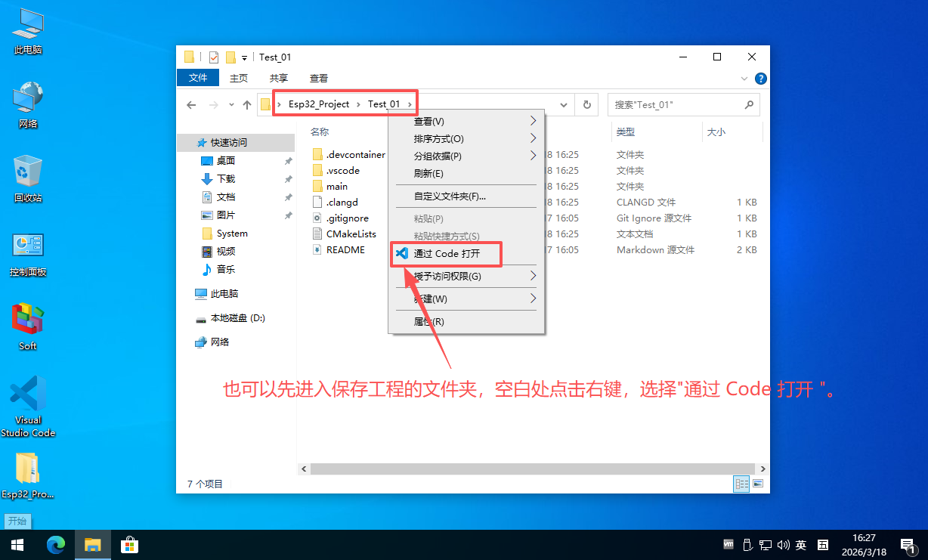Go up one folder level

pyautogui.click(x=246, y=105)
